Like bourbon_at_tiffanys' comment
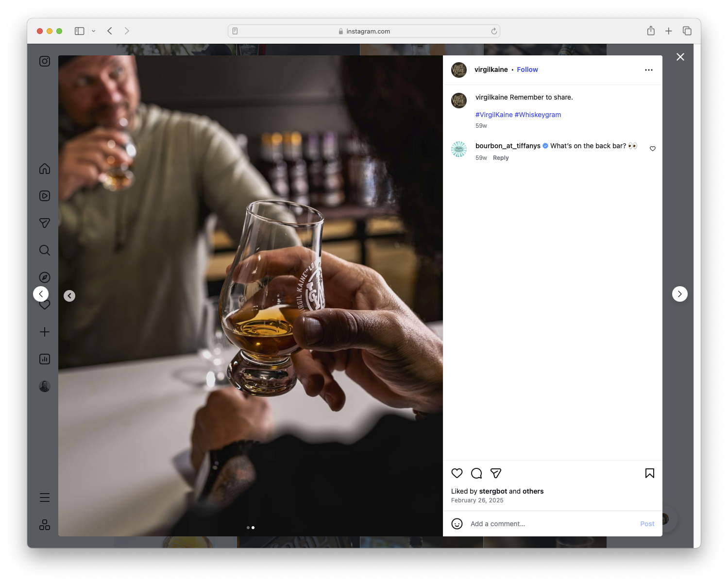This screenshot has width=728, height=584. [652, 148]
